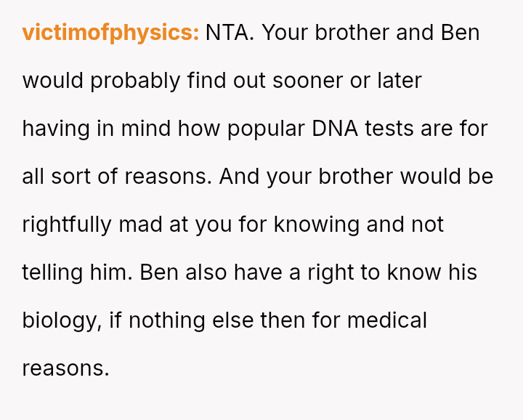Select the word "later"
This screenshot has height=420, width=523.
point(399,81)
